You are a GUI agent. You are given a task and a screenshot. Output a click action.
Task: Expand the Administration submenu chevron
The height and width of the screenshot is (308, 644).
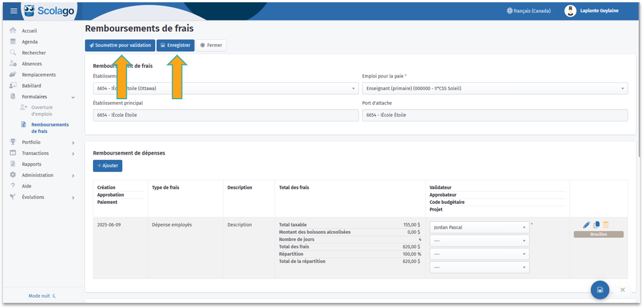click(73, 175)
